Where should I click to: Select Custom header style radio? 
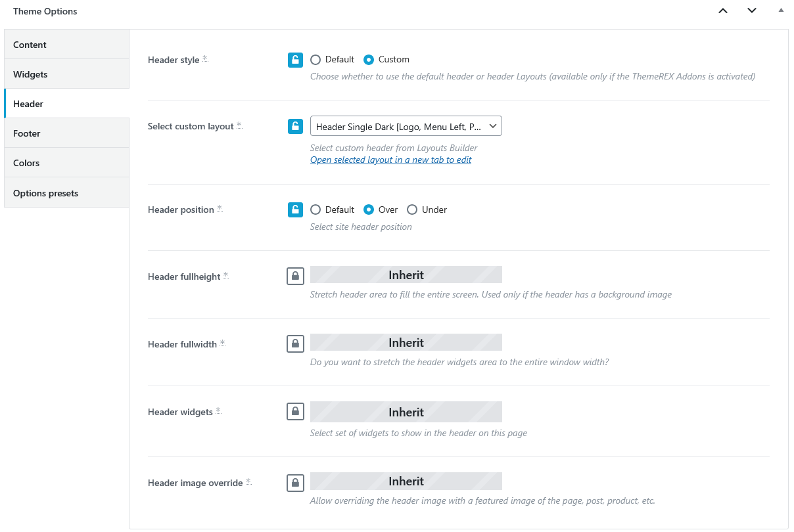point(369,60)
